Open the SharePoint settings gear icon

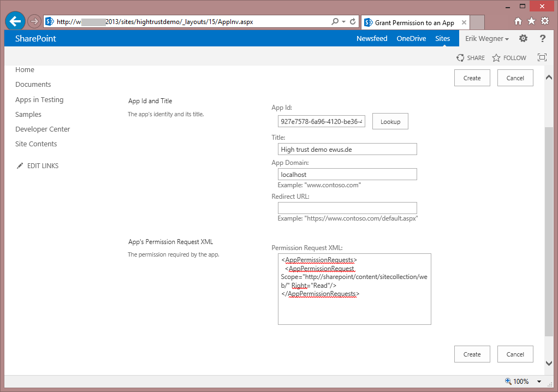[523, 38]
